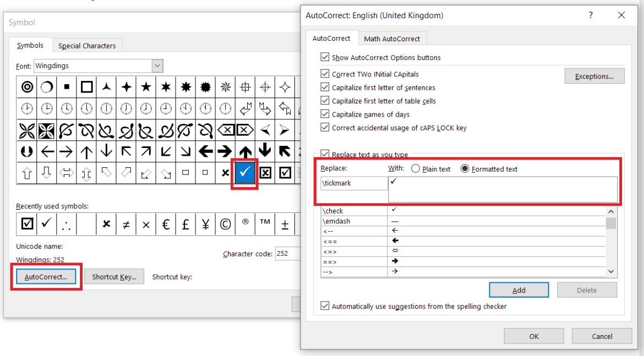This screenshot has width=644, height=356.
Task: Switch to the AutoCorrect tab
Action: point(331,38)
